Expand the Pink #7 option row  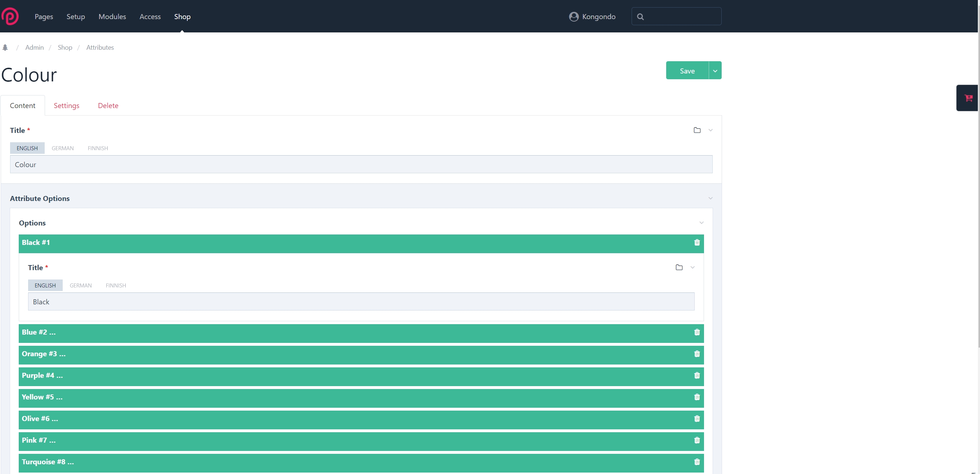tap(361, 441)
